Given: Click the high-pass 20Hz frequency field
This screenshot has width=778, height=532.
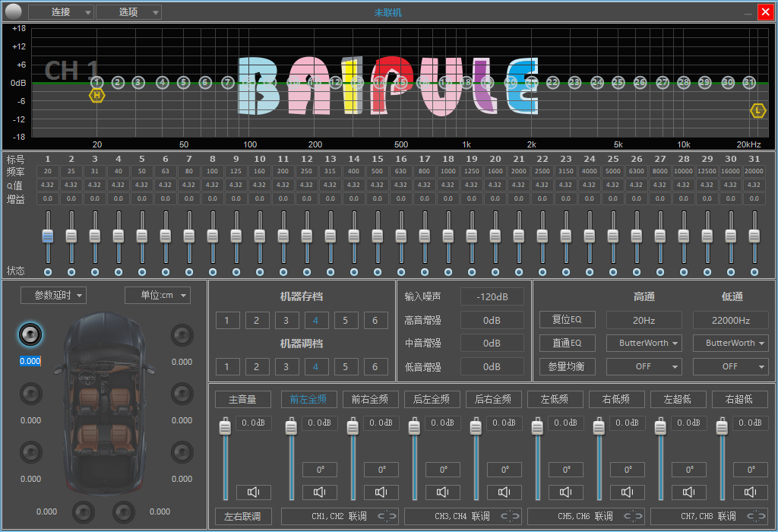Looking at the screenshot, I should (x=644, y=320).
